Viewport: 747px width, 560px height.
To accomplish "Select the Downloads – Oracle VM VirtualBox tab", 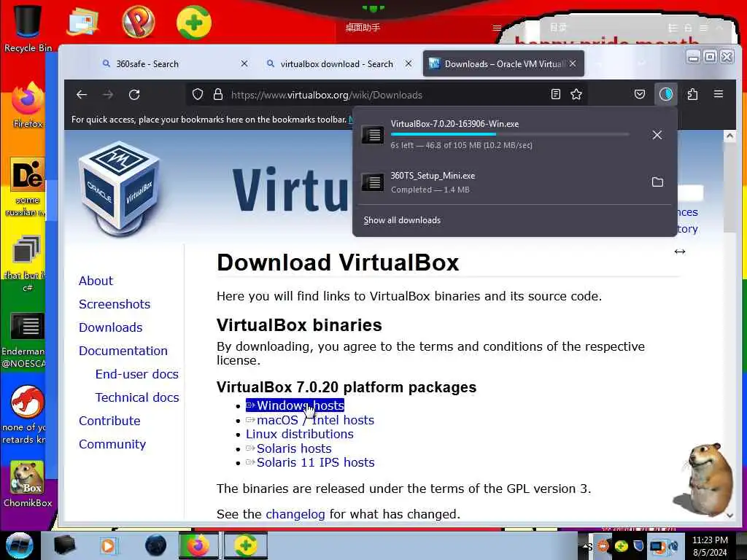I will pyautogui.click(x=503, y=64).
